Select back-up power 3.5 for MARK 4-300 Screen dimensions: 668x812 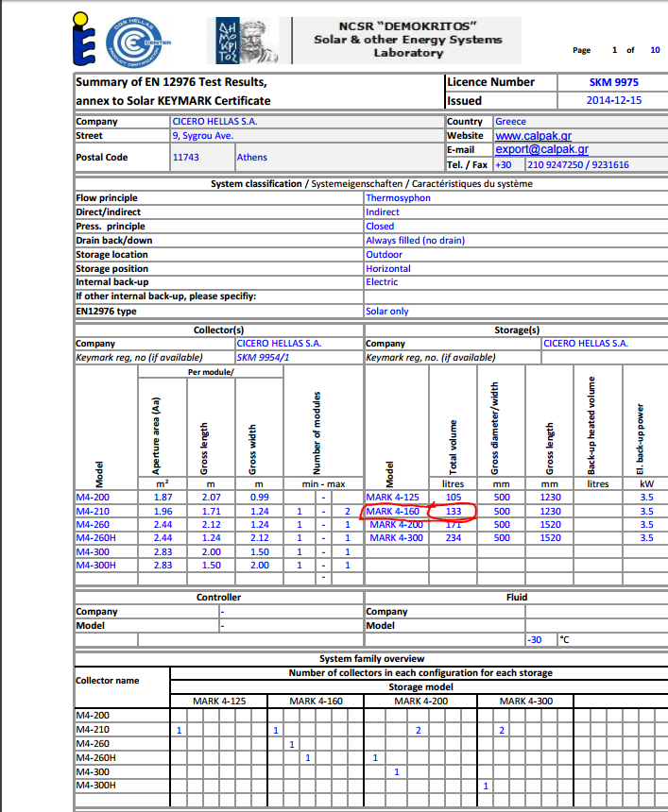coord(646,538)
